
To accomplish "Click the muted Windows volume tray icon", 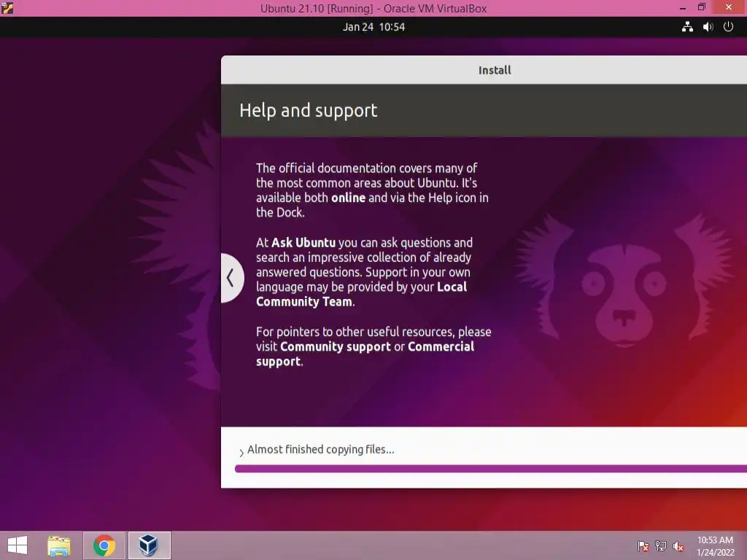I will 678,546.
